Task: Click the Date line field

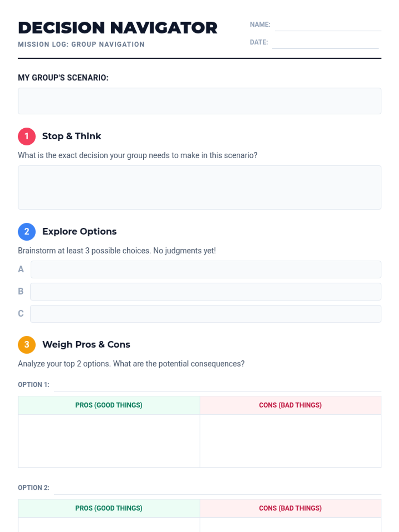Action: (325, 43)
